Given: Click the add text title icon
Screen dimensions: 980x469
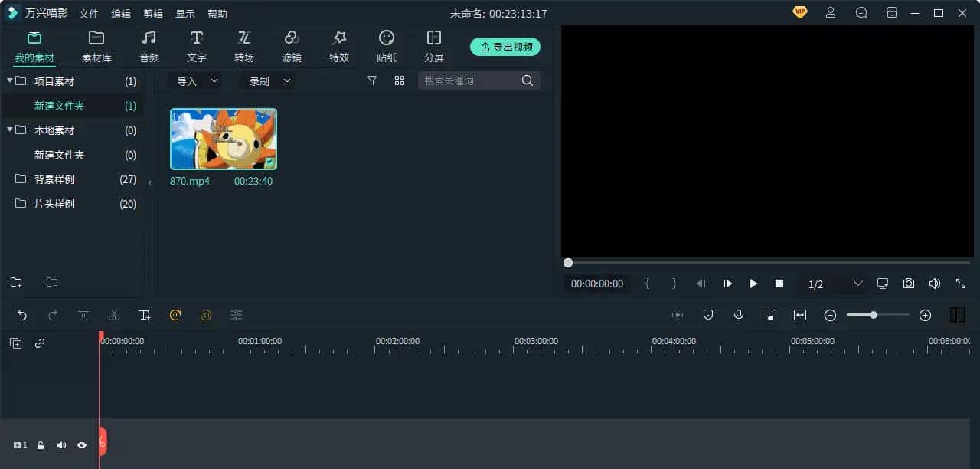Looking at the screenshot, I should point(145,314).
